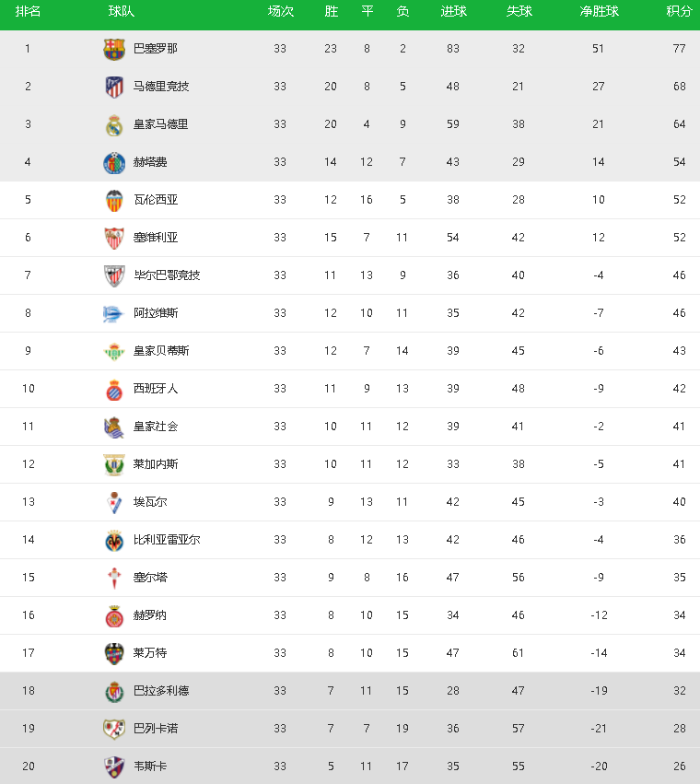Click the Atletico Madrid club crest
This screenshot has height=784, width=700.
point(114,87)
